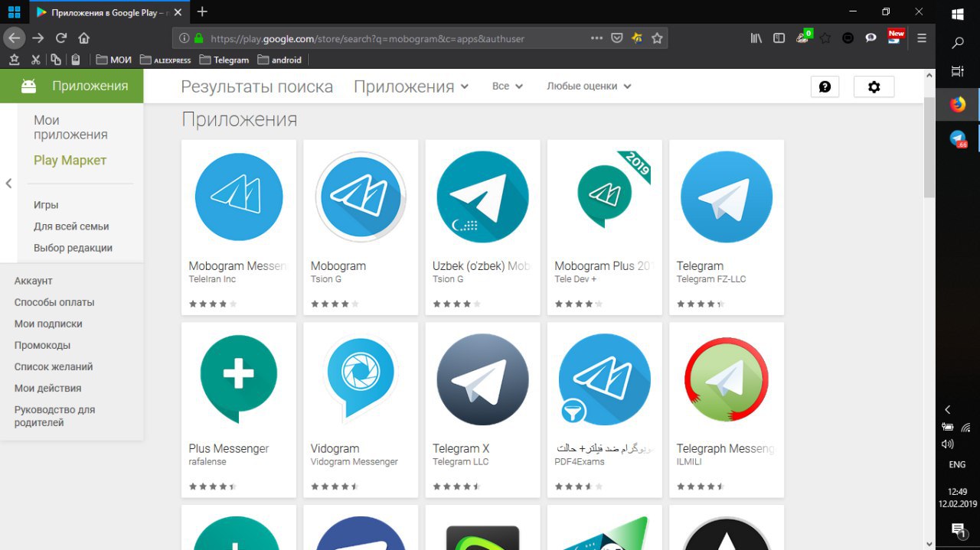The image size is (980, 550).
Task: Open the Игры section
Action: pyautogui.click(x=46, y=205)
